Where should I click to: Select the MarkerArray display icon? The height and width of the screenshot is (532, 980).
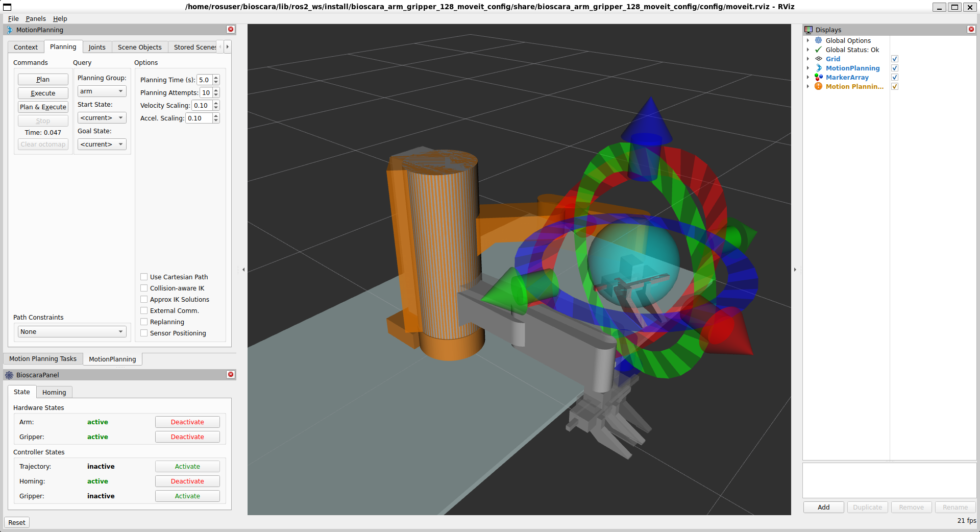click(x=819, y=77)
